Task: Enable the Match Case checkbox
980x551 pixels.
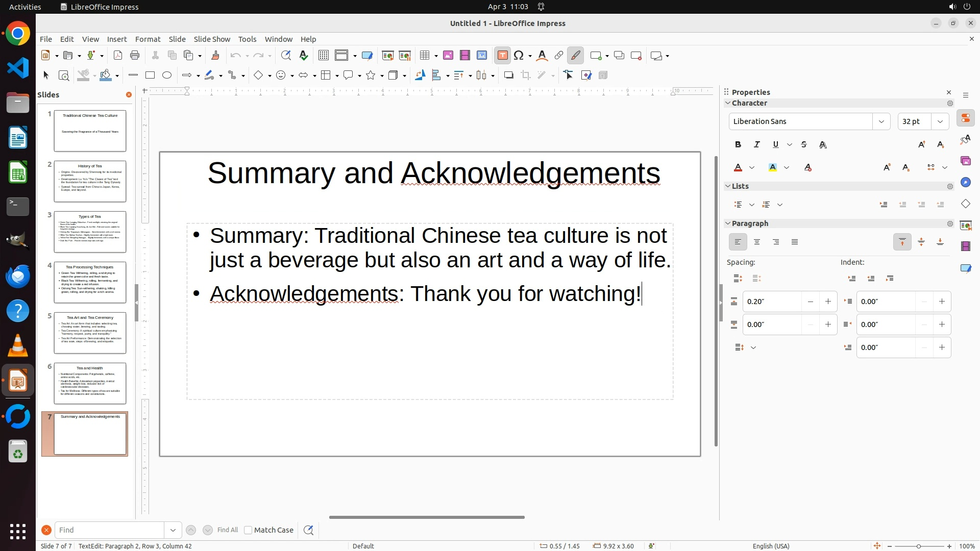Action: pyautogui.click(x=248, y=530)
